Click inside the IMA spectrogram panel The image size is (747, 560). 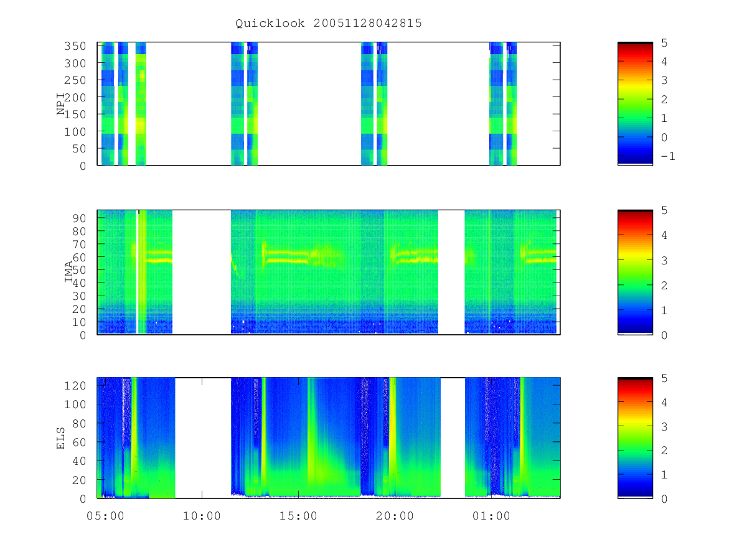click(329, 273)
